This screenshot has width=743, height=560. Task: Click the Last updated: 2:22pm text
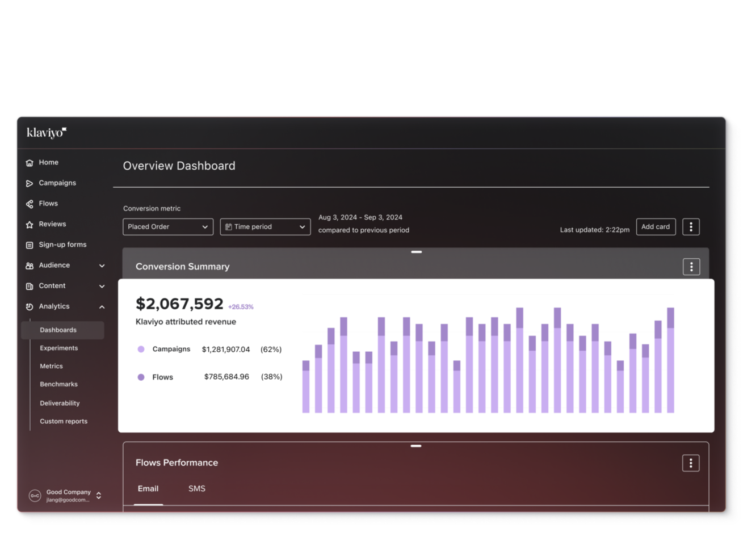tap(595, 230)
